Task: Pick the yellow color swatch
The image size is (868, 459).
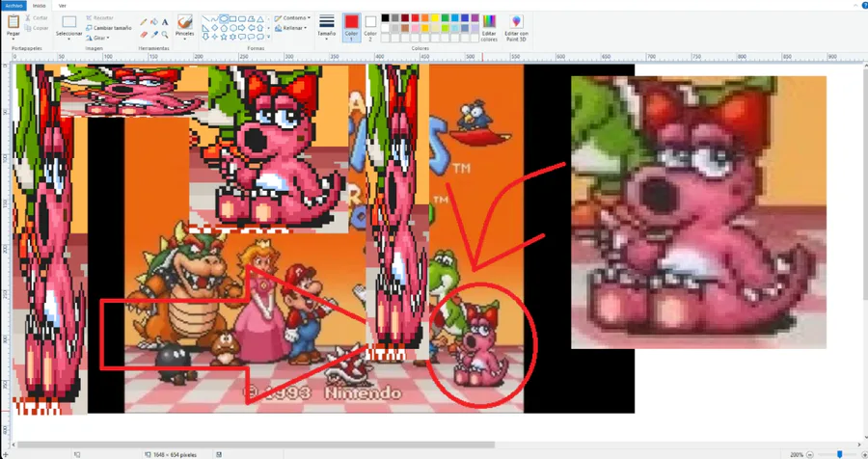Action: [435, 17]
